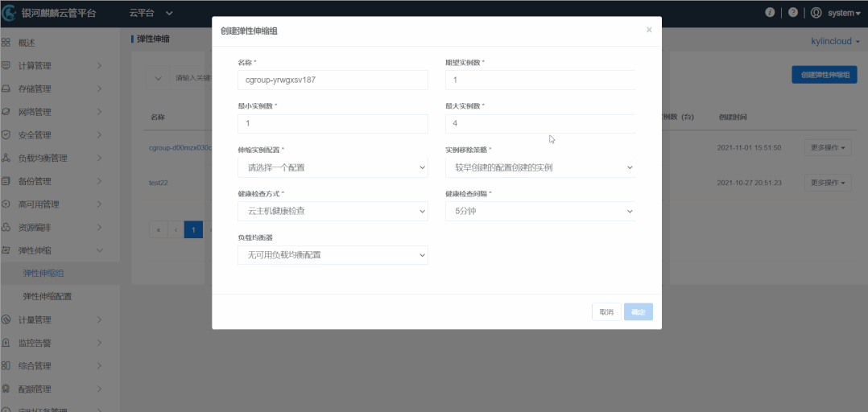Click the 概述 overview sidebar icon
The height and width of the screenshot is (412, 868).
(x=6, y=43)
